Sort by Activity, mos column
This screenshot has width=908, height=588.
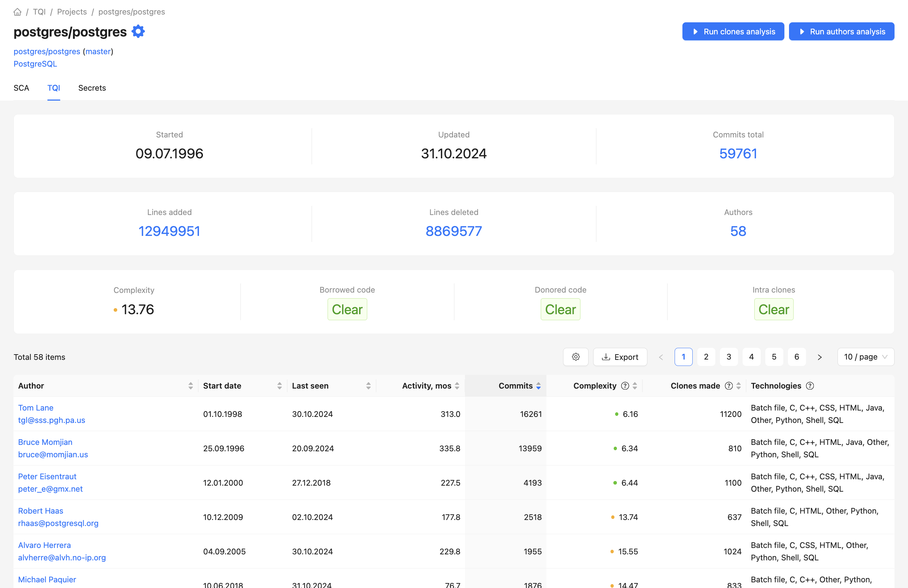tap(457, 386)
